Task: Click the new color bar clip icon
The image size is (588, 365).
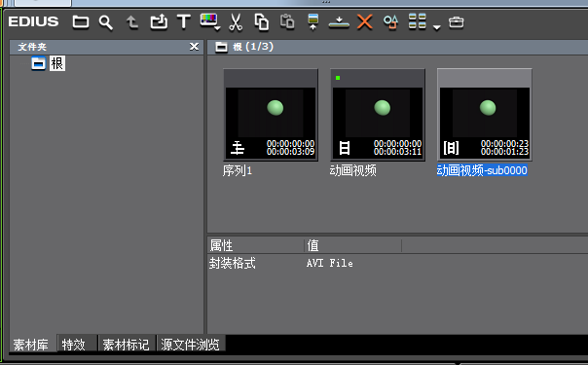Action: [208, 19]
